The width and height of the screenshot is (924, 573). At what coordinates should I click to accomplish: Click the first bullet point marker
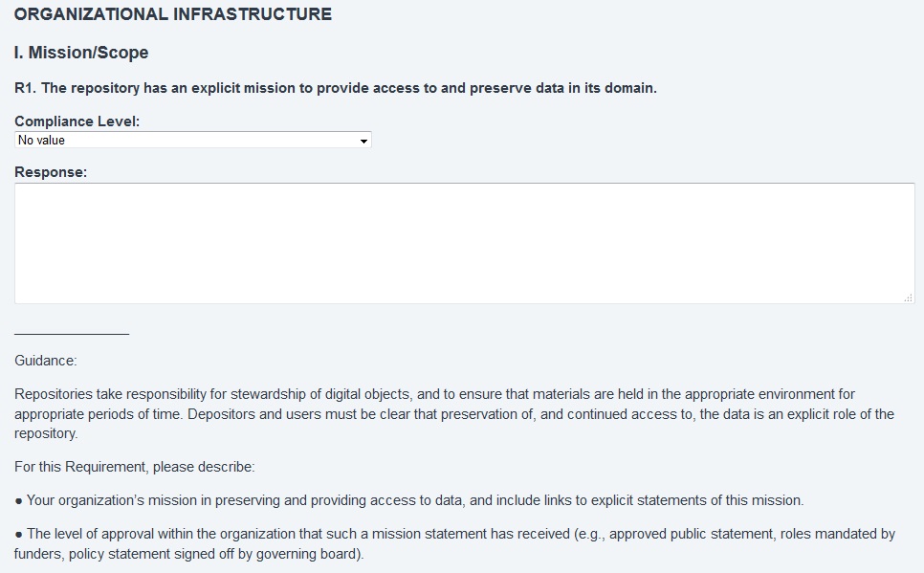(19, 501)
